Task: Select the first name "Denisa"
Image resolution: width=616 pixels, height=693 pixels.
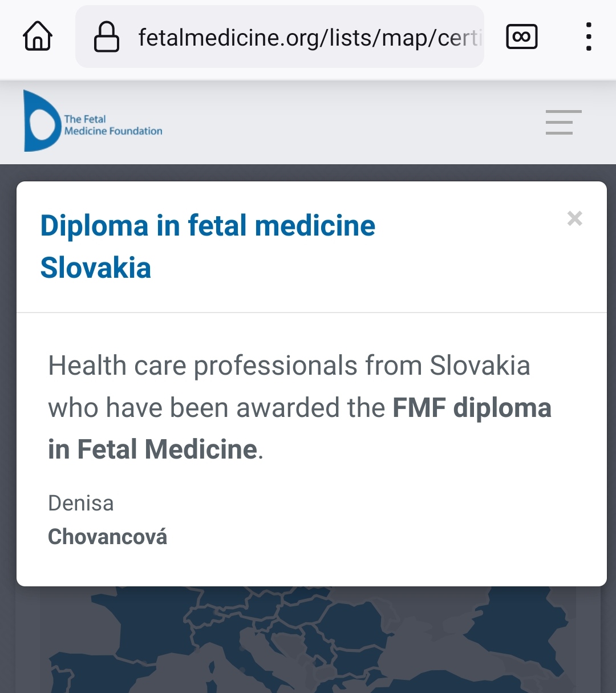Action: coord(81,503)
